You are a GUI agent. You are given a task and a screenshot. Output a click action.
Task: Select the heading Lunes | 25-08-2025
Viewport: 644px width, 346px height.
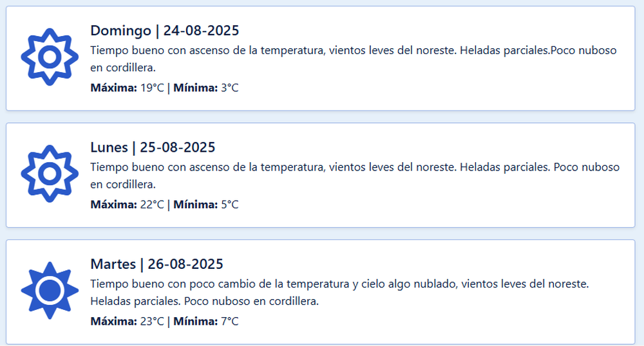(153, 147)
